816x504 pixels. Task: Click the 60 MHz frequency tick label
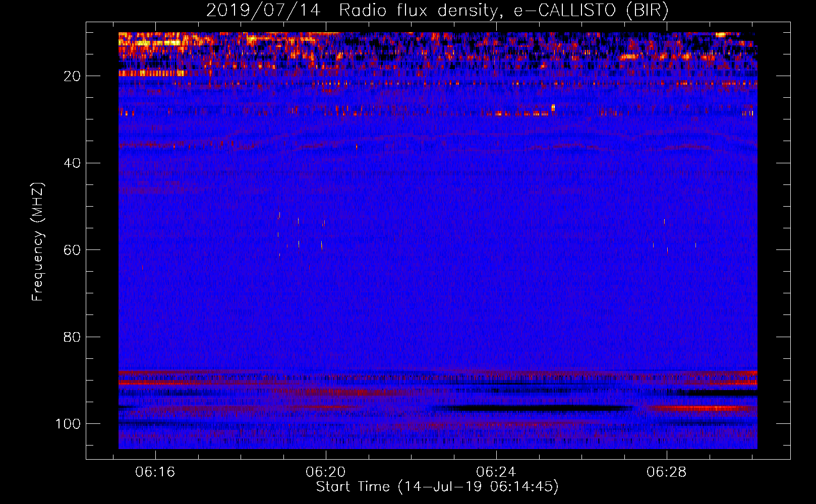coord(72,250)
